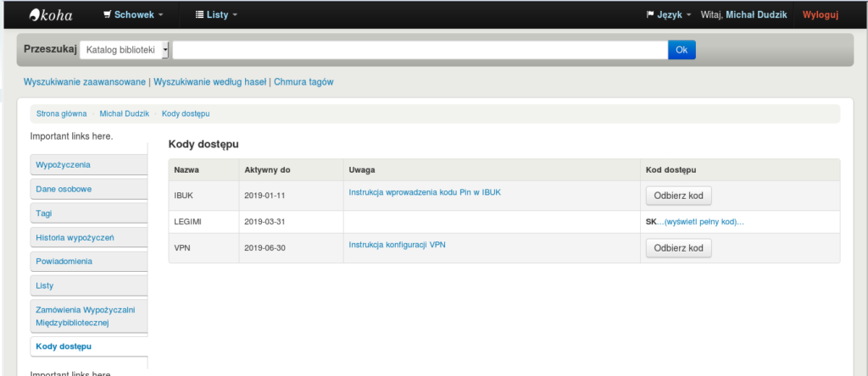Image resolution: width=868 pixels, height=376 pixels.
Task: Show the full LEGIMI access code
Action: [x=704, y=222]
